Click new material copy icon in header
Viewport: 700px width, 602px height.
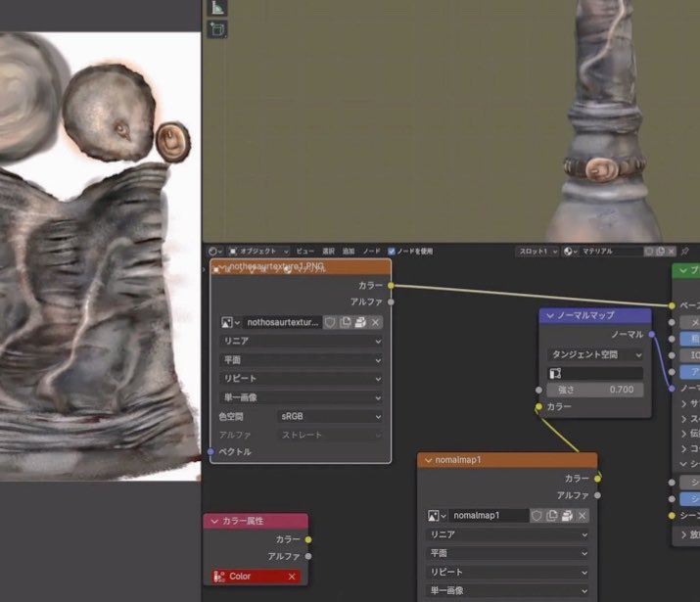(x=661, y=252)
